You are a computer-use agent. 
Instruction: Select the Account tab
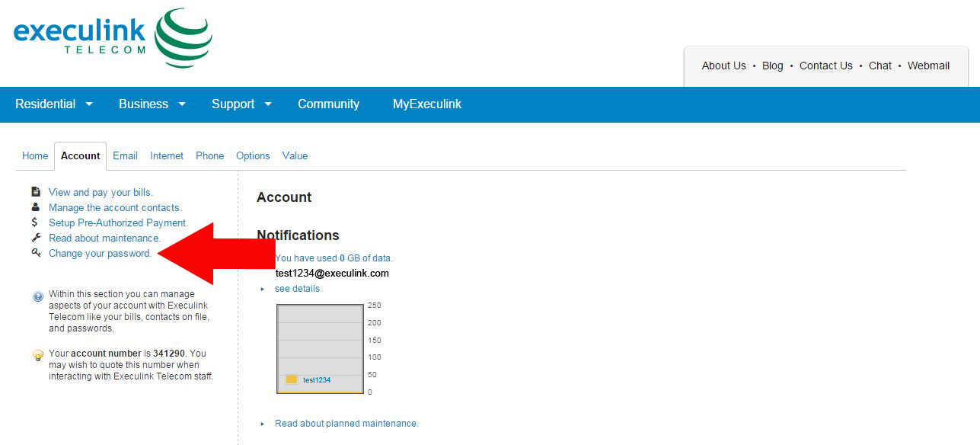[80, 155]
